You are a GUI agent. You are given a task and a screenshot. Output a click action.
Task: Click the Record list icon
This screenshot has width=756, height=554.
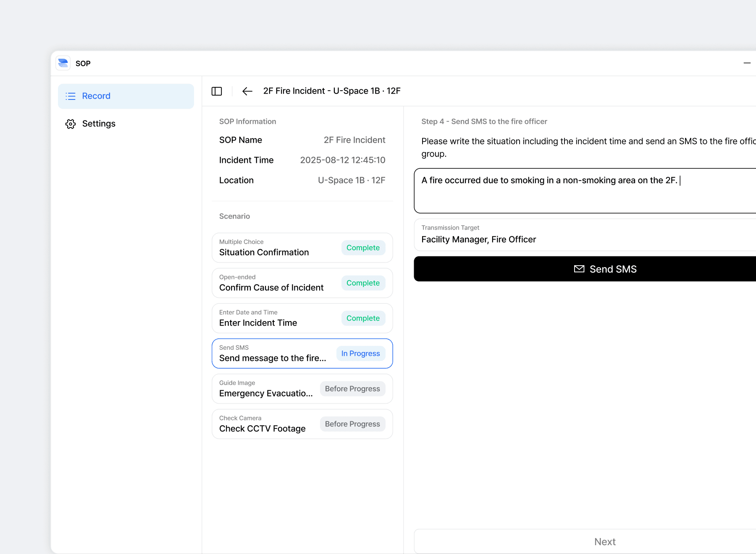71,96
